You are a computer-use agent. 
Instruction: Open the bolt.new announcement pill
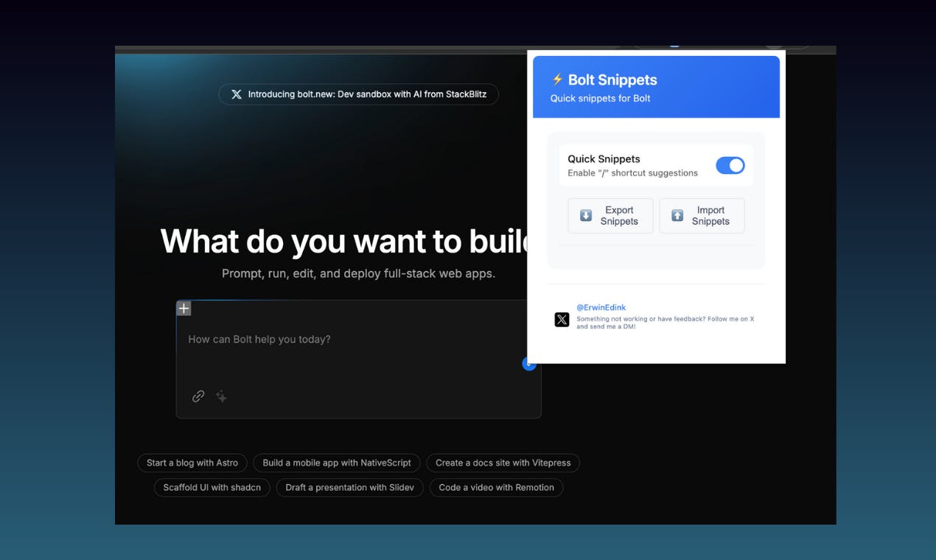358,94
